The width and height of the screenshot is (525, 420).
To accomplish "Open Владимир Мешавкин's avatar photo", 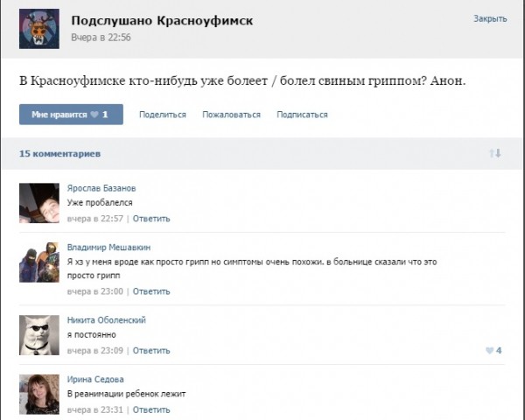I will pos(39,262).
